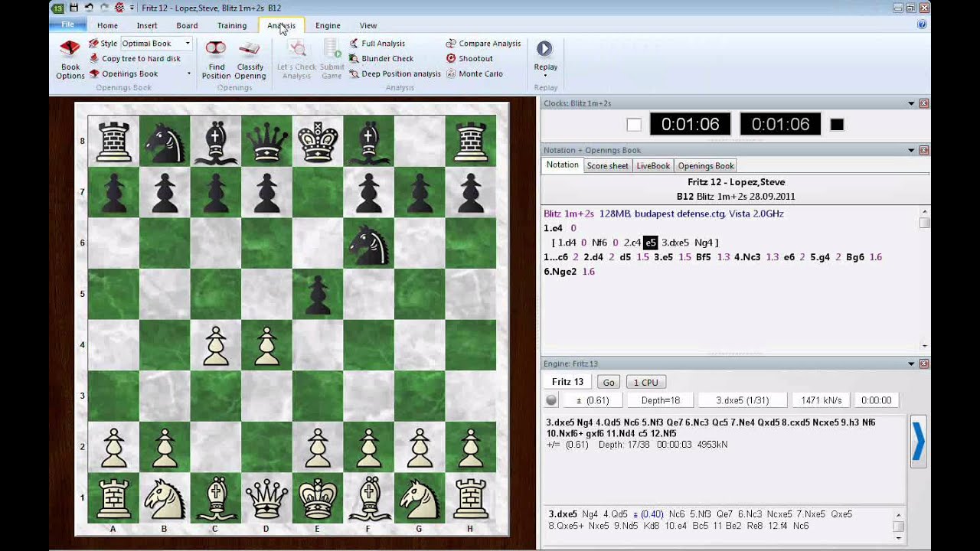Click the Fritz 13 engine name button

coord(567,382)
